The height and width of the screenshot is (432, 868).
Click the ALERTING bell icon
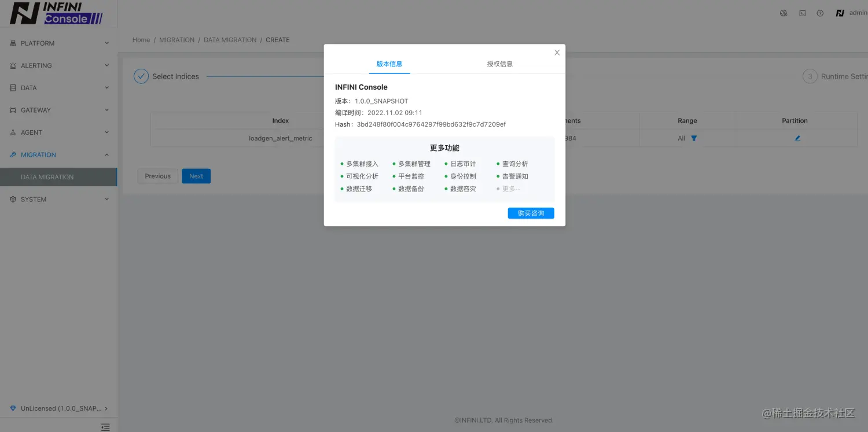(x=13, y=65)
